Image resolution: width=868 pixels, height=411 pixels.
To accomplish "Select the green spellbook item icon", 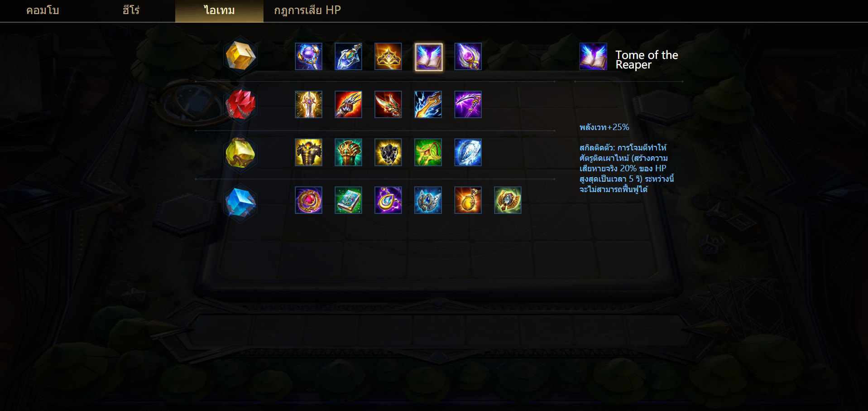I will (x=348, y=200).
